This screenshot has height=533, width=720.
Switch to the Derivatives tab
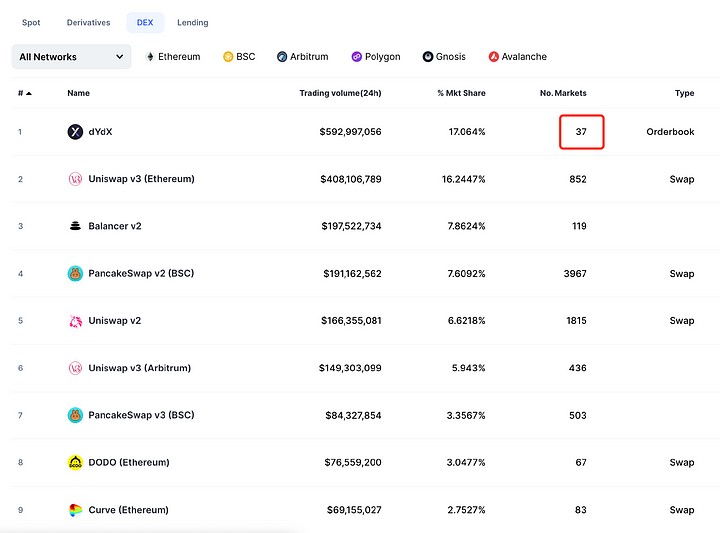coord(89,22)
